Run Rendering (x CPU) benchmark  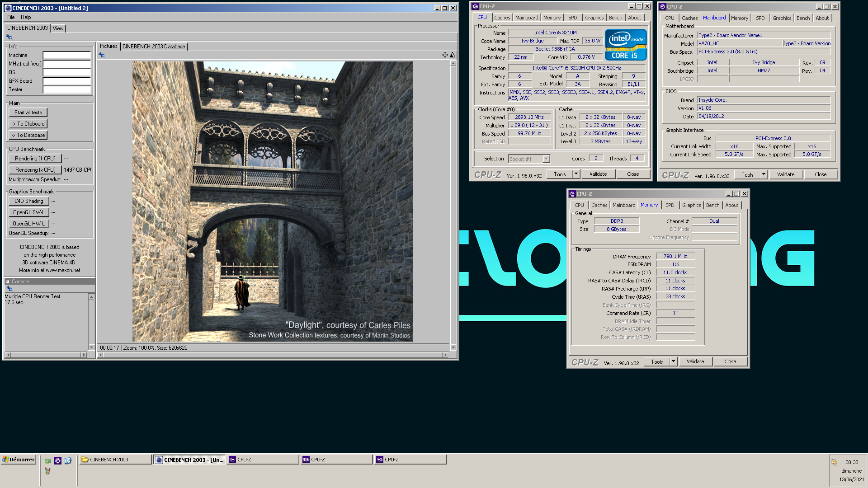(35, 170)
